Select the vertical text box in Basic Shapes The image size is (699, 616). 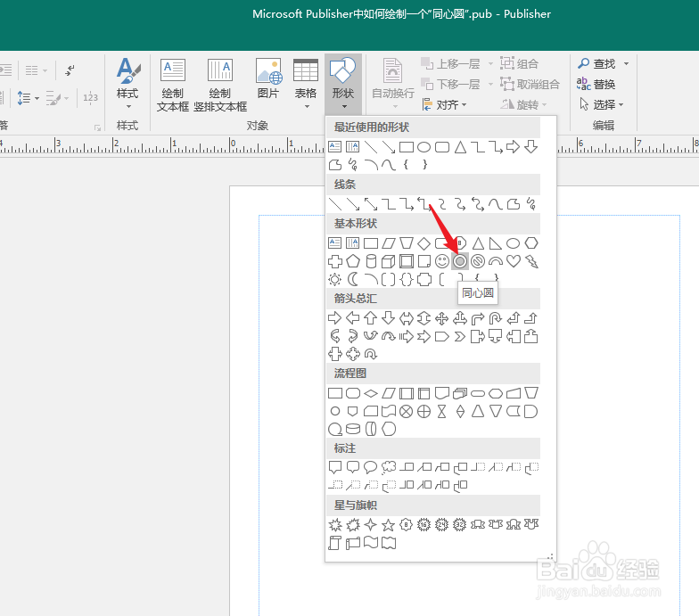point(353,243)
